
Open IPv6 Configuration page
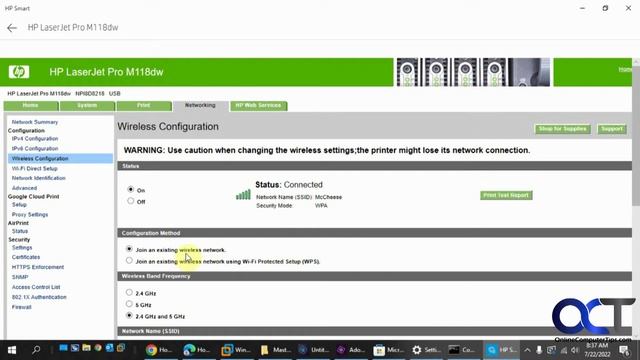pyautogui.click(x=35, y=149)
